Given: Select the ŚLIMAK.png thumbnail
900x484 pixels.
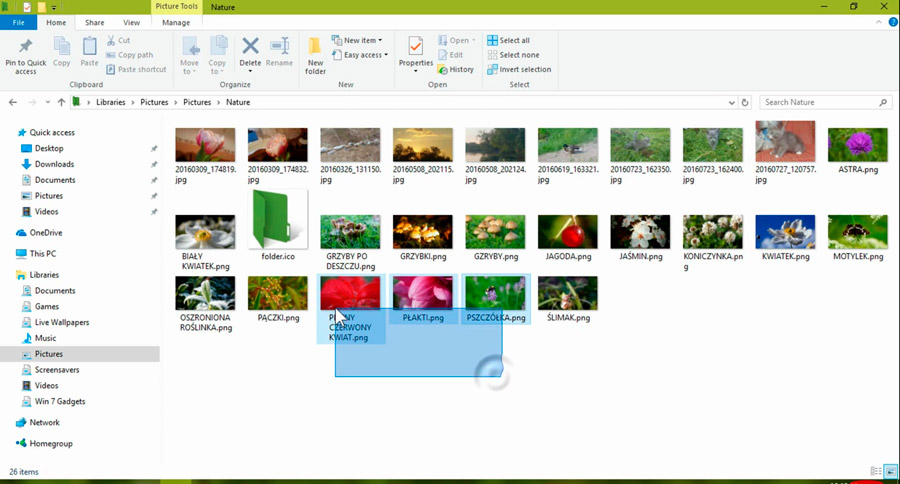Looking at the screenshot, I should point(568,293).
